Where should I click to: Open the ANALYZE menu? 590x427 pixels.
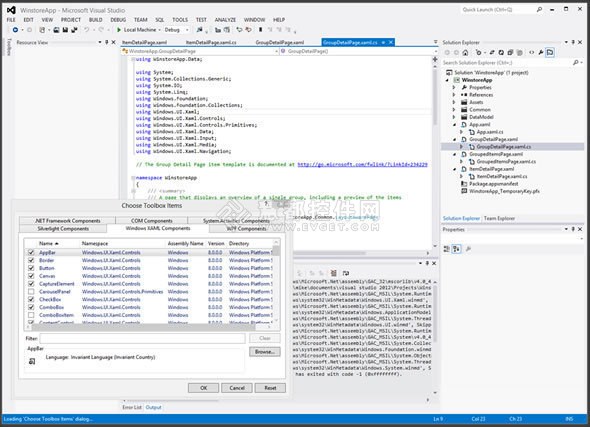(x=225, y=20)
